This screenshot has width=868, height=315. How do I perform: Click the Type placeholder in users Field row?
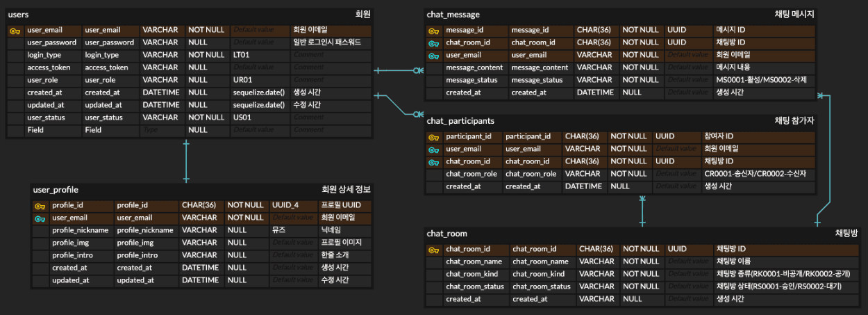[150, 130]
